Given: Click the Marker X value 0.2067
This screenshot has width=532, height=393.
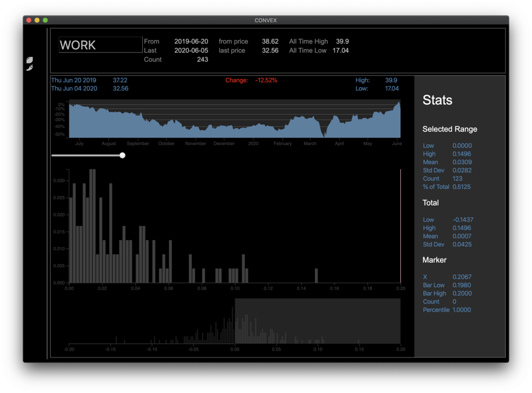Looking at the screenshot, I should coord(462,277).
